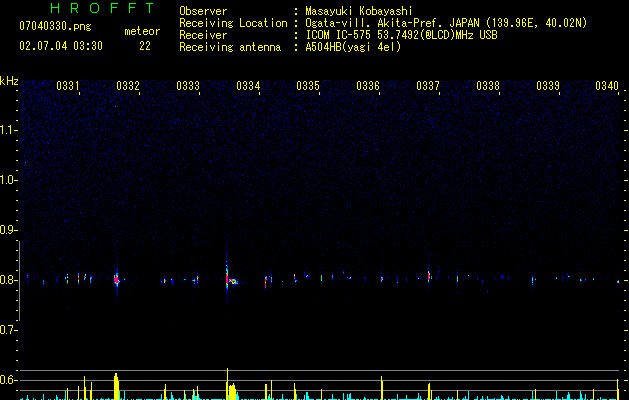Click the 0338 time marker
Image resolution: width=629 pixels, height=400 pixels.
pos(488,86)
